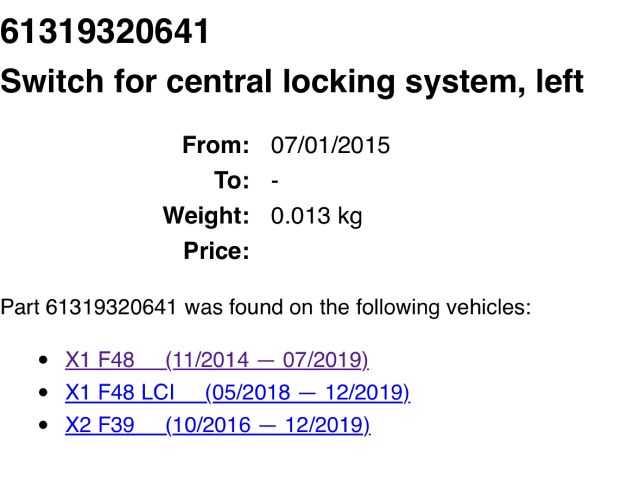Select the 'To:' field label

click(230, 181)
